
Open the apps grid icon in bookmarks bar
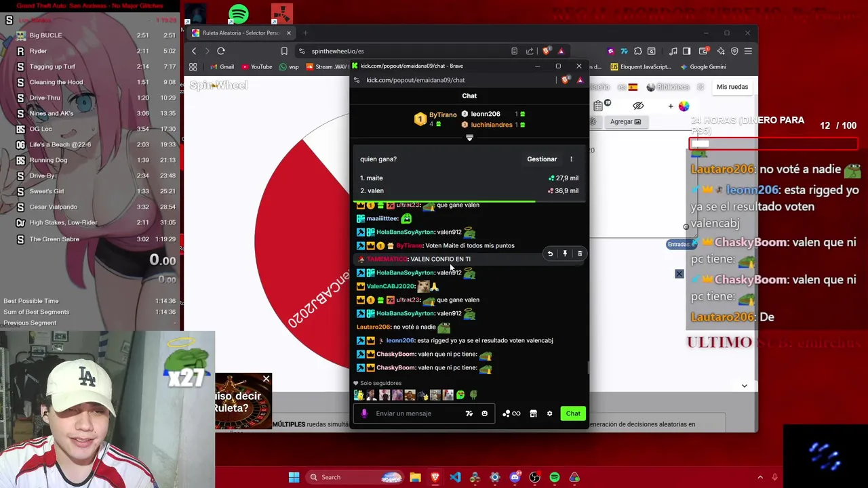pyautogui.click(x=193, y=66)
